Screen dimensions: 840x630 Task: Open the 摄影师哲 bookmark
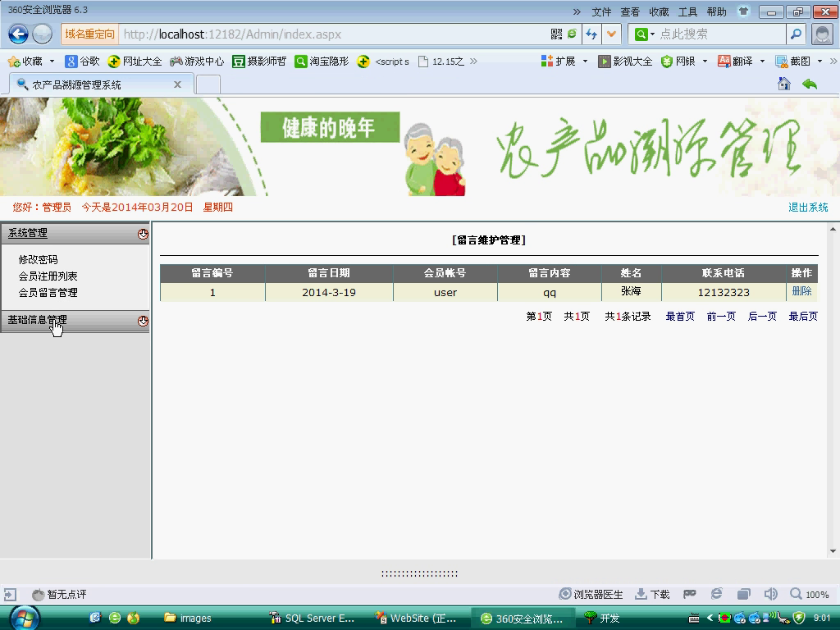point(259,62)
